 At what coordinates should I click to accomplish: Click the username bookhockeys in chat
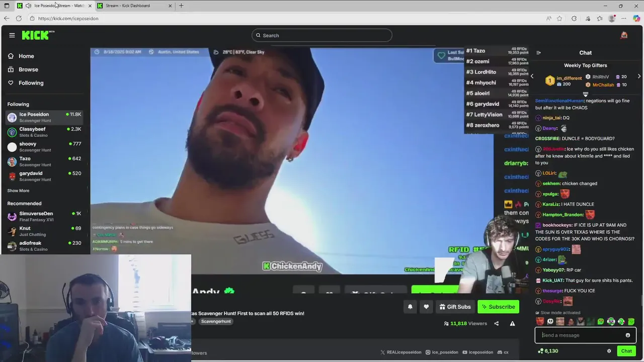557,225
